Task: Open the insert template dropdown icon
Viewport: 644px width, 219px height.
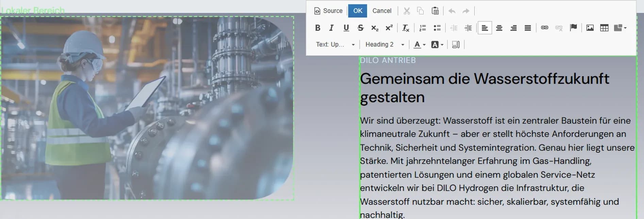Action: [x=620, y=28]
